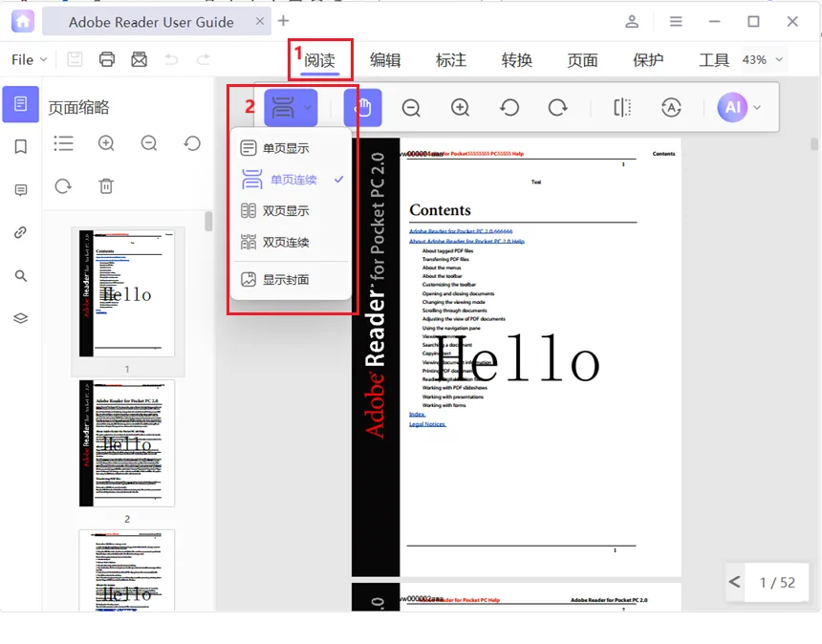Click the document vertical scrollbar
The height and width of the screenshot is (644, 822).
[813, 143]
